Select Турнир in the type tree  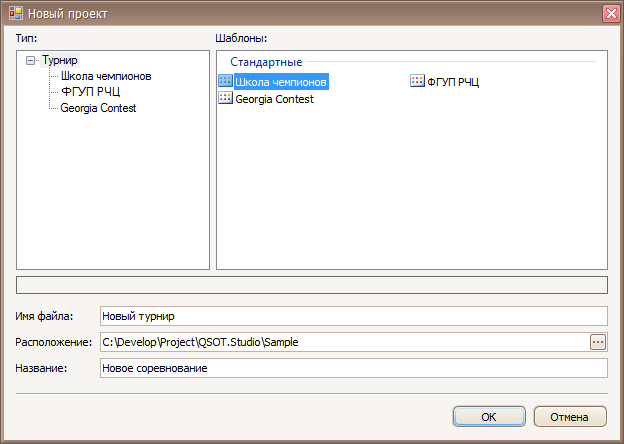coord(60,60)
